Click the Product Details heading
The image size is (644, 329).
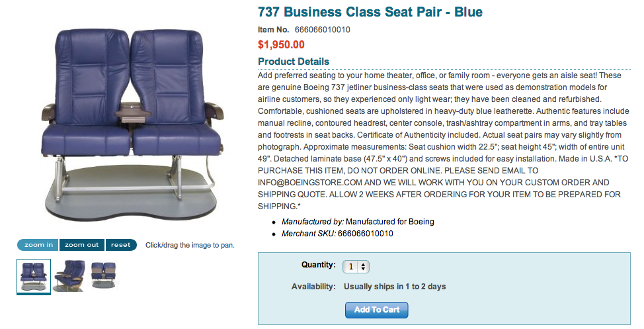[x=294, y=62]
